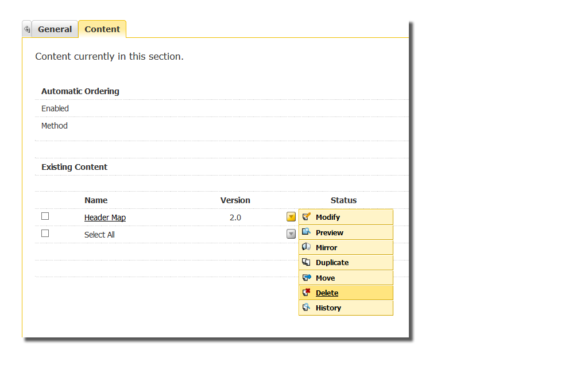The image size is (588, 377).
Task: Click the Status column header
Action: [x=343, y=200]
